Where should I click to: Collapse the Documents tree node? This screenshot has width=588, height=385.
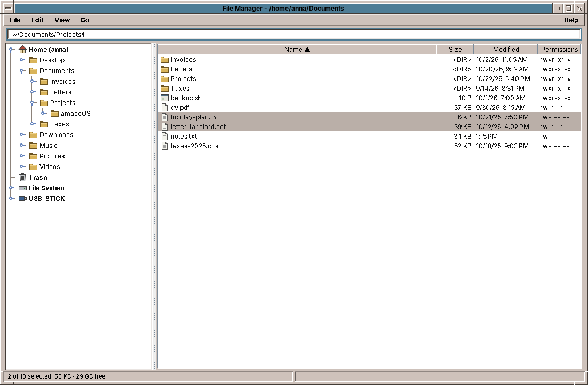(x=22, y=71)
